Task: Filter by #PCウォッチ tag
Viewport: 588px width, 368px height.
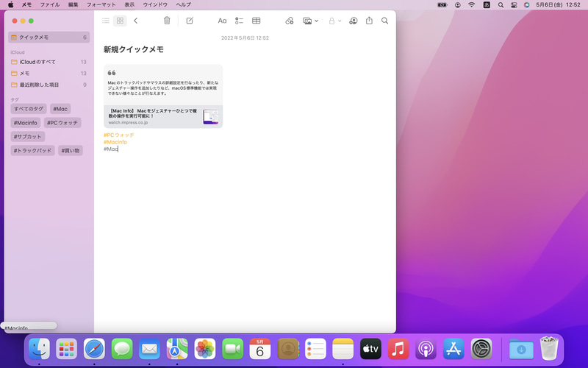Action: tap(62, 123)
